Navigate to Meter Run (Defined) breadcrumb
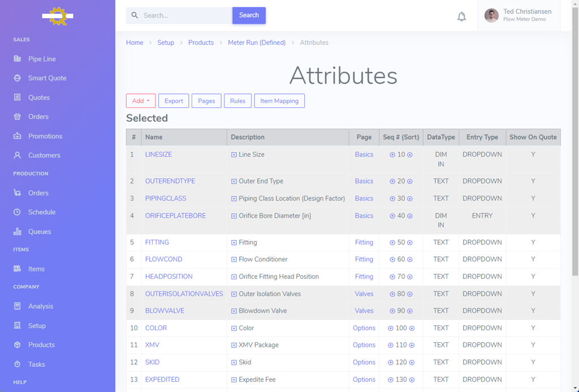Screen dimensions: 579x392 coord(256,42)
